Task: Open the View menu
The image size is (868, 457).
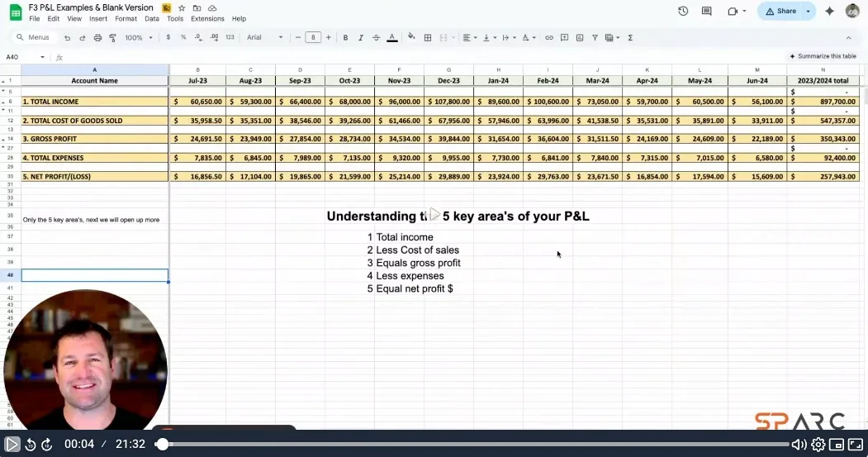Action: click(74, 19)
